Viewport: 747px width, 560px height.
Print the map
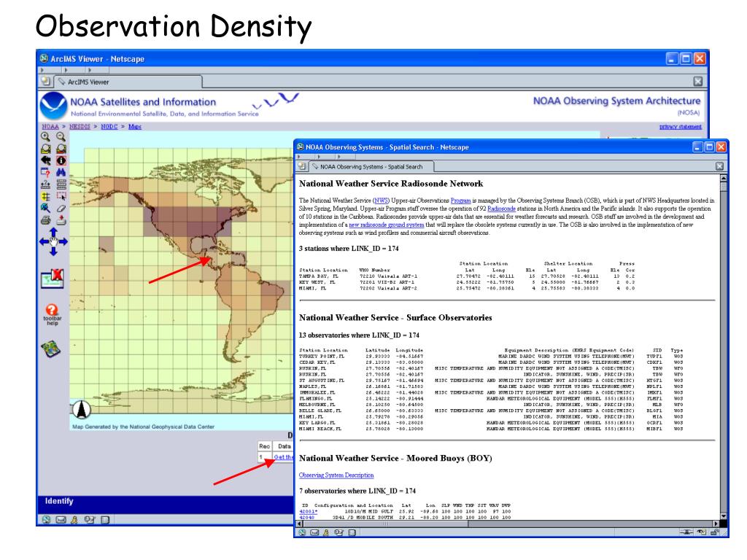click(x=46, y=220)
